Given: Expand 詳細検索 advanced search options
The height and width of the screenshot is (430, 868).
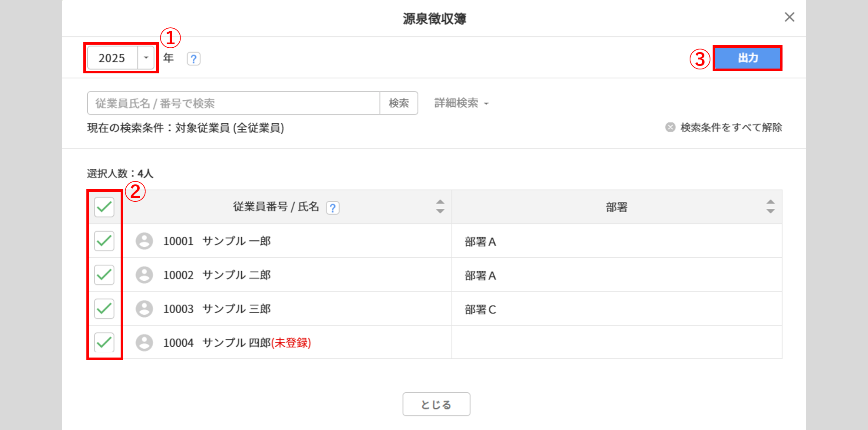Looking at the screenshot, I should click(461, 103).
